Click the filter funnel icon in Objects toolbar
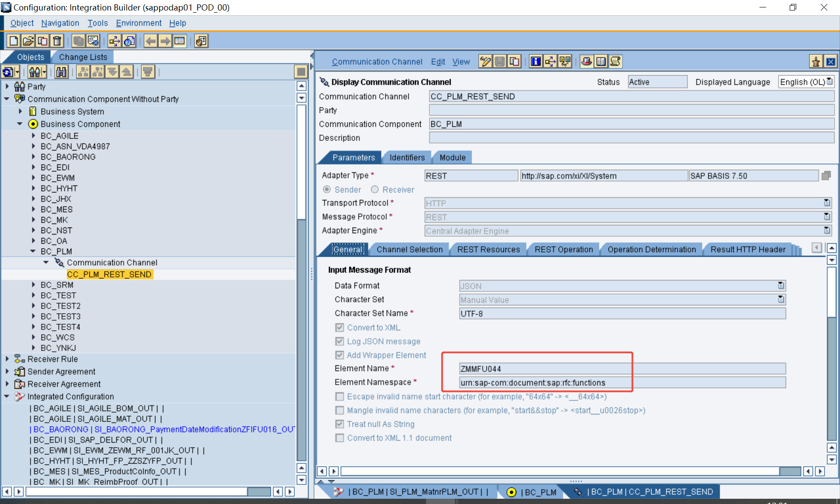The image size is (840, 504). (x=148, y=72)
